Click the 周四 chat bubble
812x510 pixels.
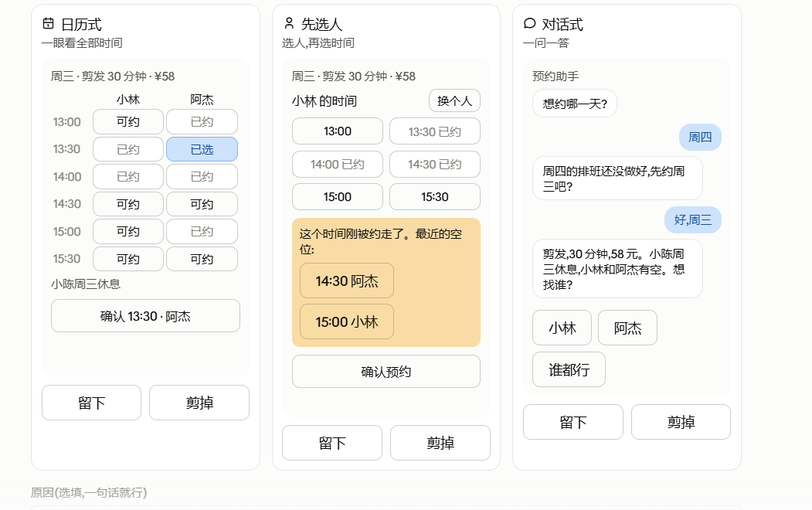(700, 138)
